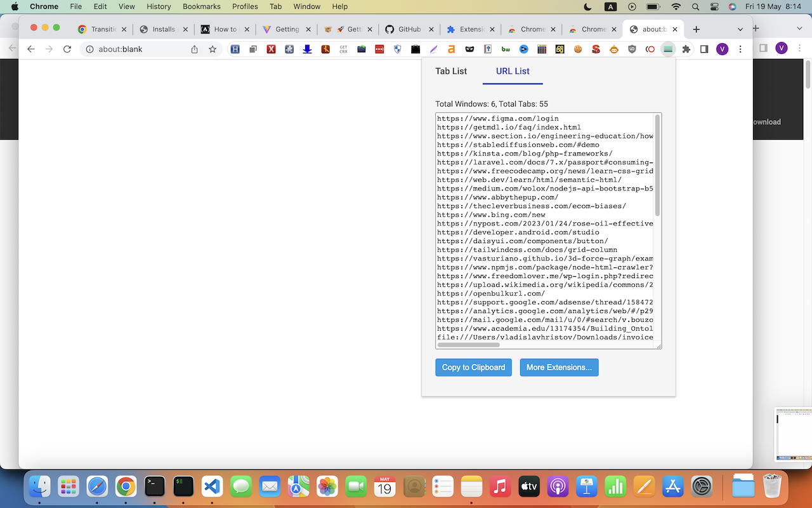This screenshot has width=812, height=508.
Task: Click the cookie extension icon
Action: [578, 49]
